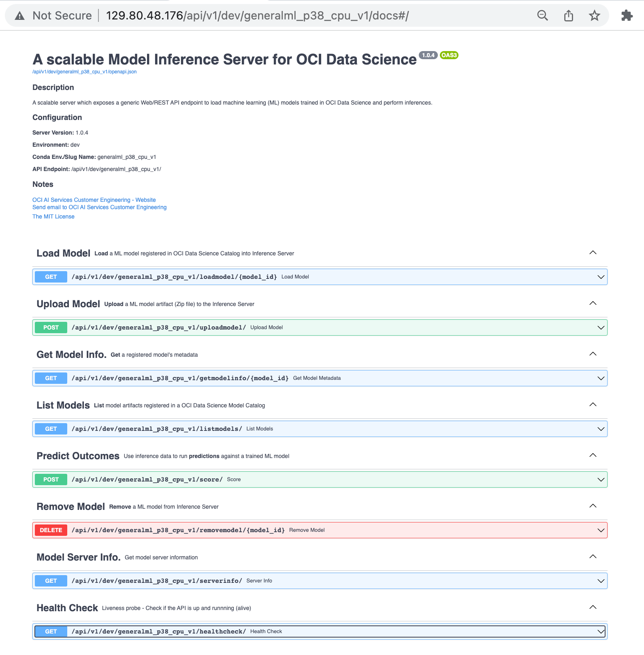
Task: Expand the listmodels endpoint chevron
Action: [601, 429]
